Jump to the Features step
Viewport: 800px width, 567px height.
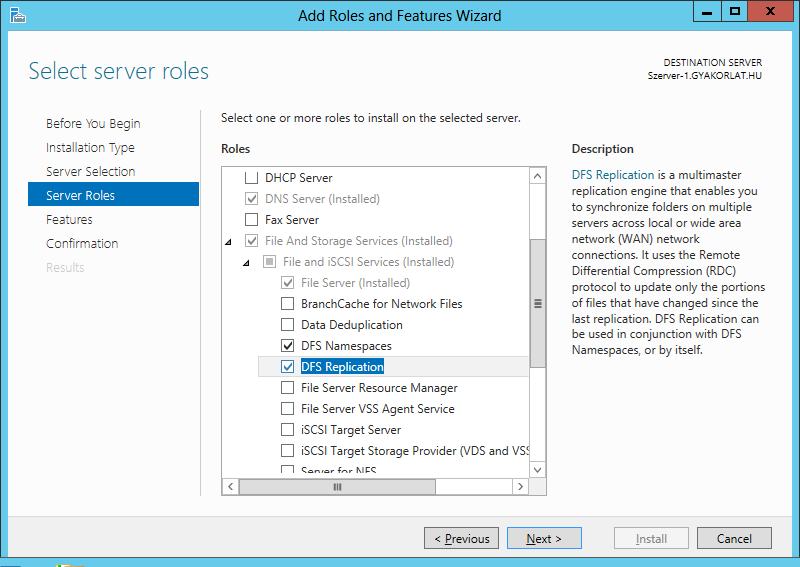(69, 219)
